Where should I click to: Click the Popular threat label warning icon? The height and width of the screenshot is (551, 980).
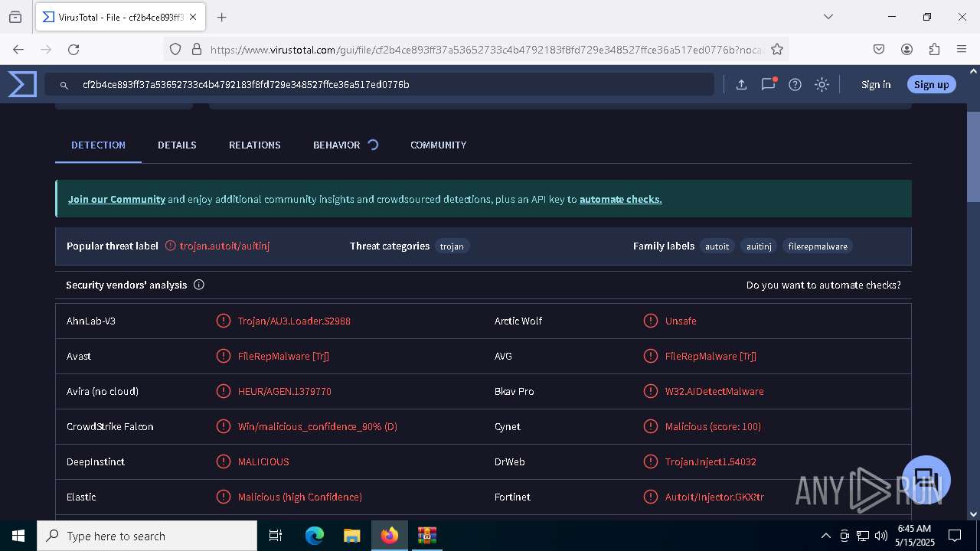171,246
